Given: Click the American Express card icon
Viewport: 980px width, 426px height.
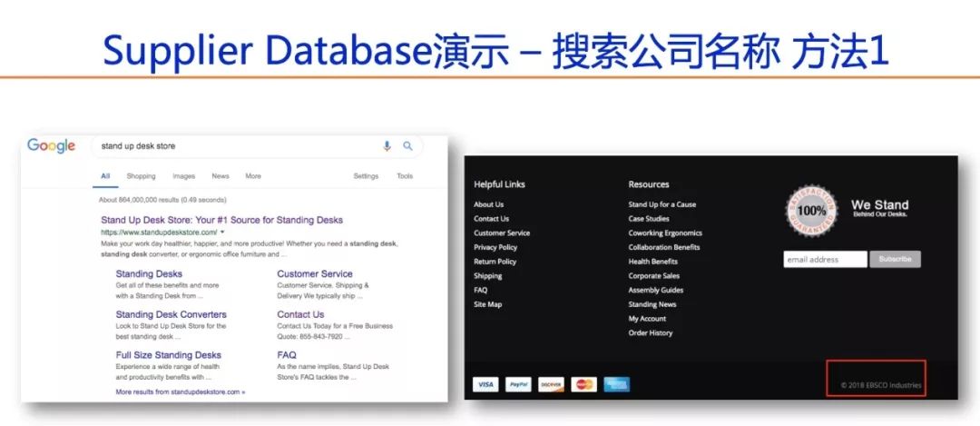Looking at the screenshot, I should click(x=616, y=385).
